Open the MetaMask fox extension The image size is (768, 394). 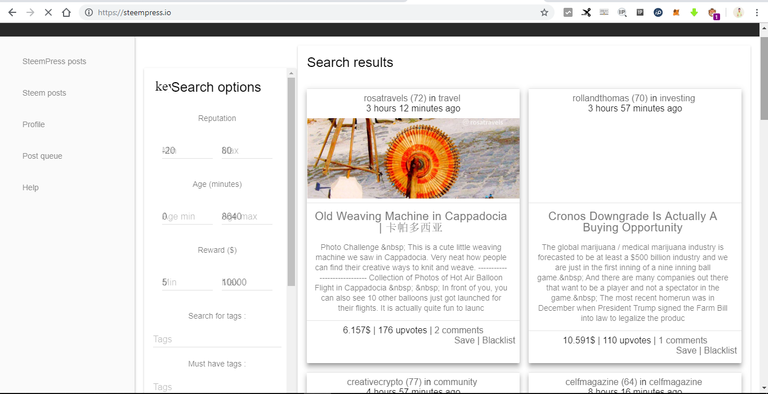click(676, 13)
